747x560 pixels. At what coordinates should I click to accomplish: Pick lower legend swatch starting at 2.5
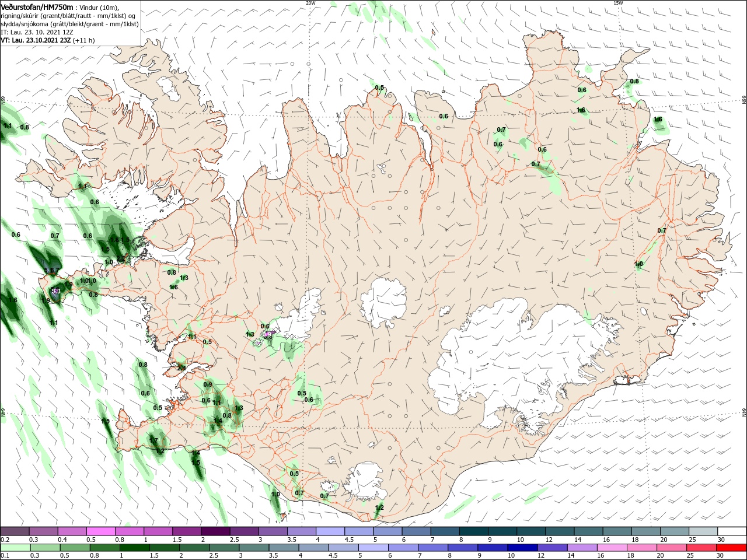224,548
